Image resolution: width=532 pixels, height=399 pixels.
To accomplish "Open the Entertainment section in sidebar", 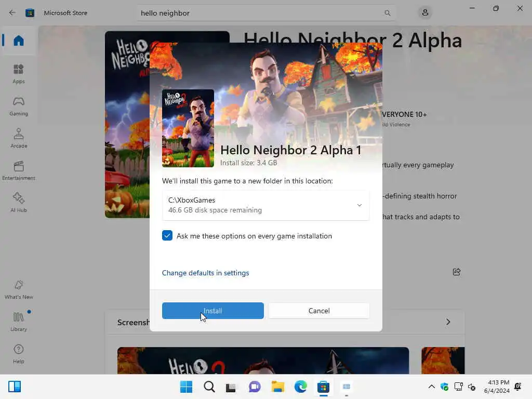I will click(19, 170).
